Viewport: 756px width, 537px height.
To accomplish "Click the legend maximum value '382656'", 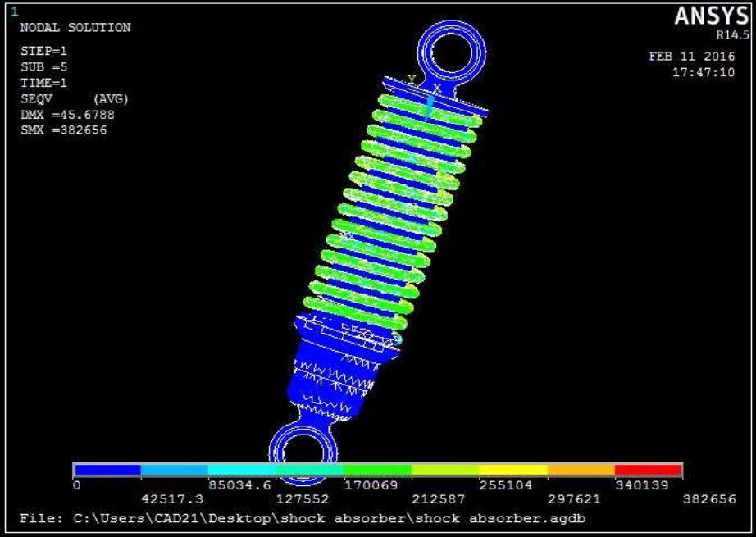I will coord(709,499).
